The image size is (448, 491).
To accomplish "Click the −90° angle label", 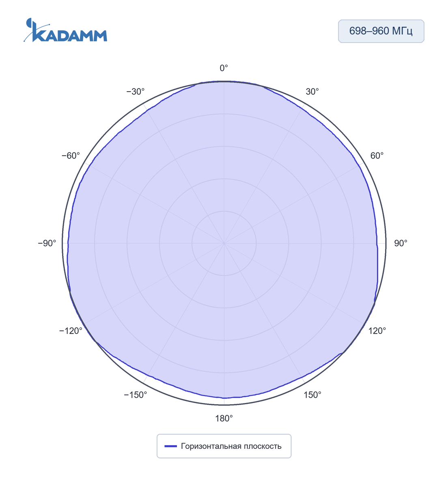I will [x=47, y=243].
